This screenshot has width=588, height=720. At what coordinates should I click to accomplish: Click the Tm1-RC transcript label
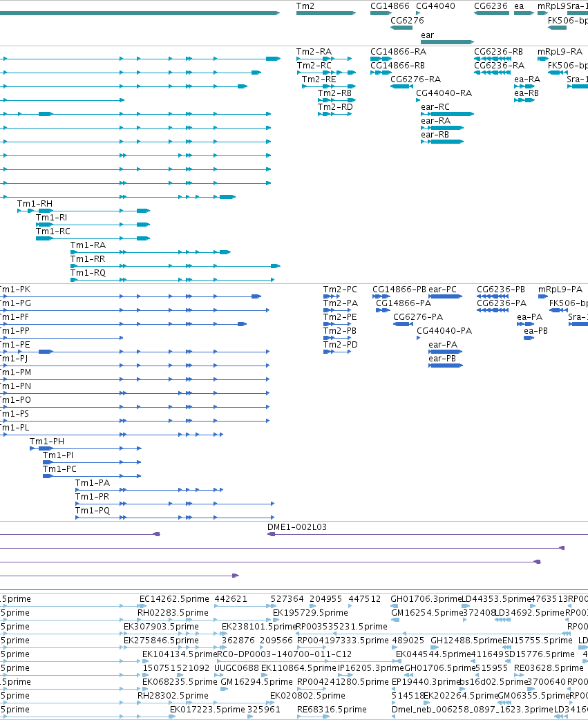click(x=53, y=231)
